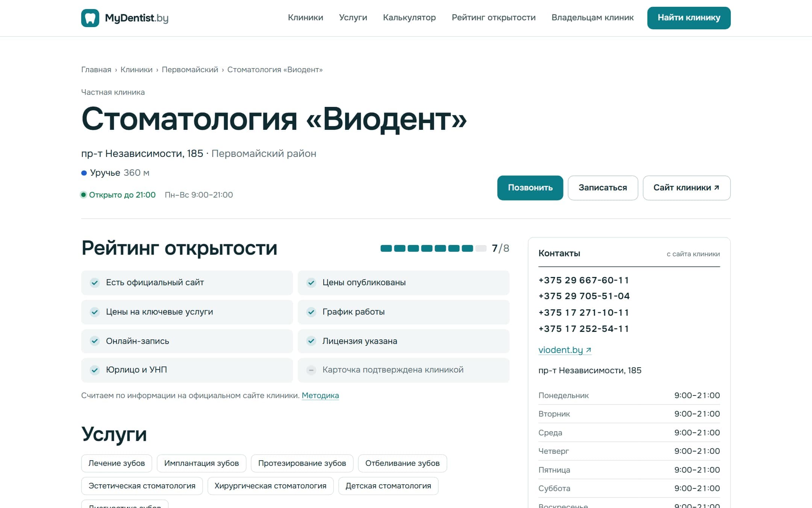Click the Позвонить button
The width and height of the screenshot is (812, 508).
click(530, 188)
